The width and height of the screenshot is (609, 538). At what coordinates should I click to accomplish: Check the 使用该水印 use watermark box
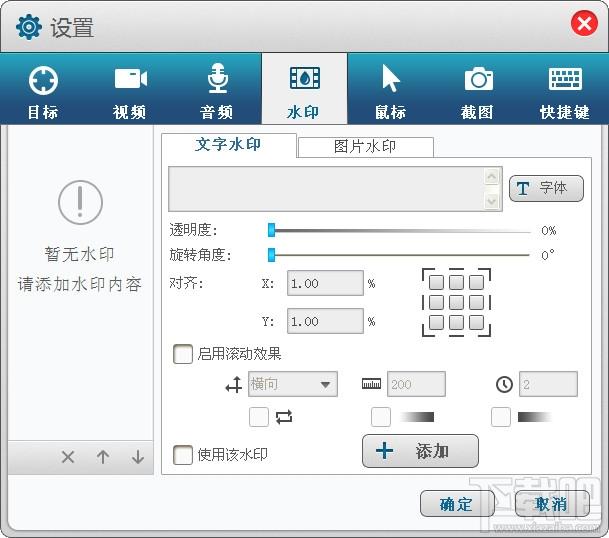click(183, 455)
